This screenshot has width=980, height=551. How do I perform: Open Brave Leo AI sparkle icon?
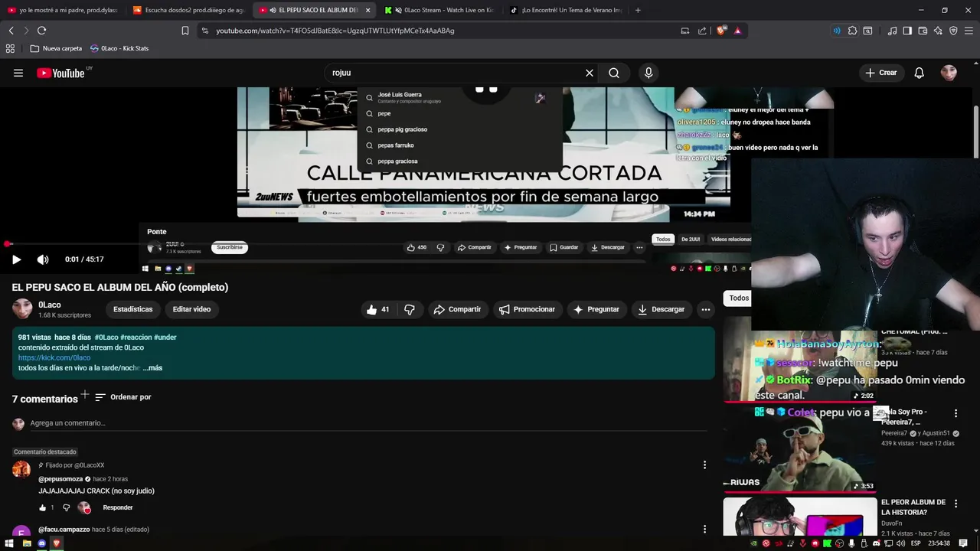click(x=938, y=31)
